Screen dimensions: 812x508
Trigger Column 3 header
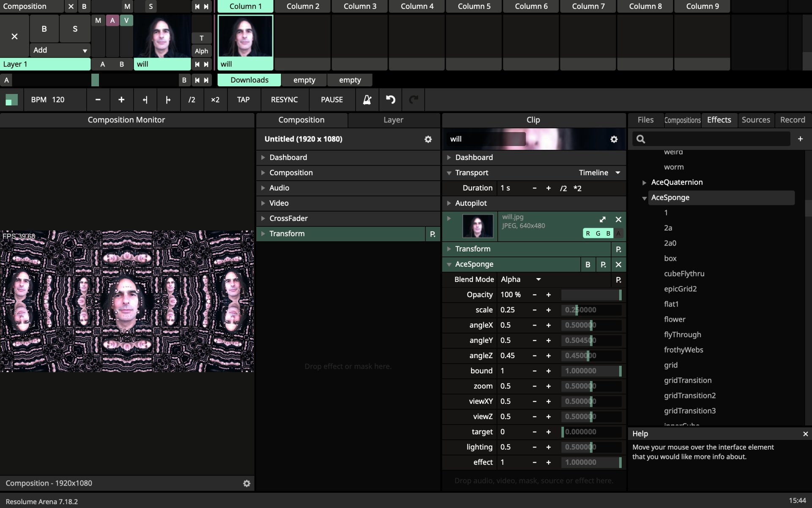(x=360, y=6)
